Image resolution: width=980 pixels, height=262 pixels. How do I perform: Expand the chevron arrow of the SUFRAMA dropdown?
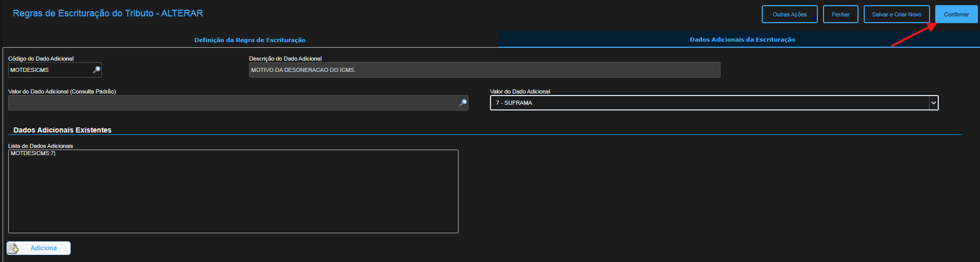click(933, 103)
